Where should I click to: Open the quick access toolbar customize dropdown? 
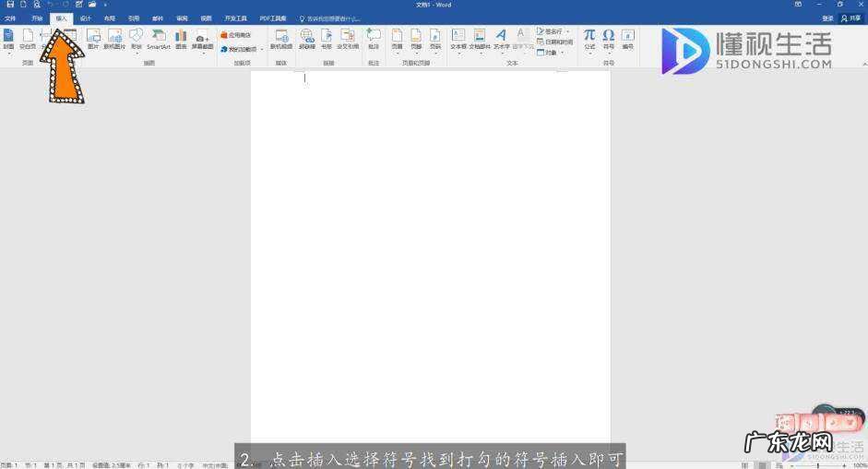point(104,5)
